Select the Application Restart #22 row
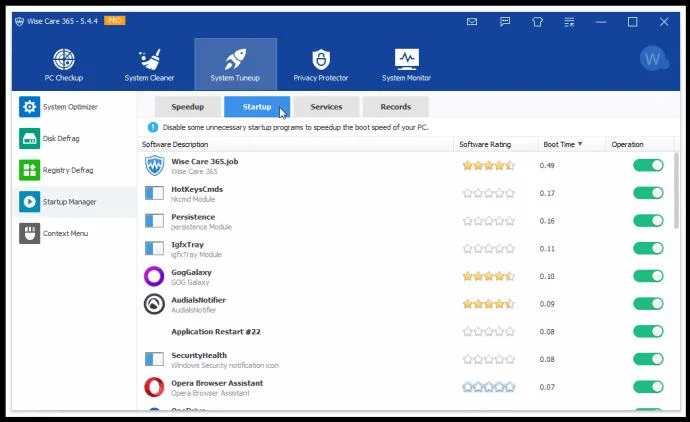This screenshot has width=690, height=422. coord(405,332)
